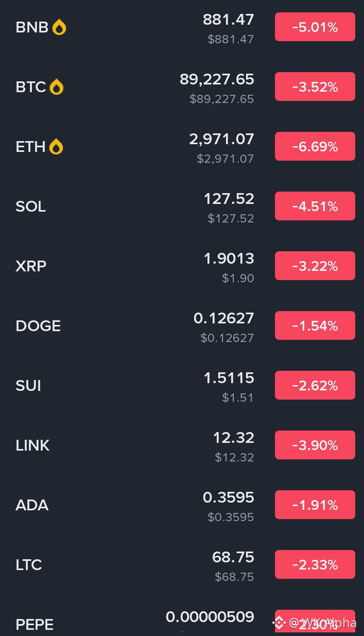This screenshot has width=364, height=636.
Task: Open the DOGE coin name
Action: [38, 326]
